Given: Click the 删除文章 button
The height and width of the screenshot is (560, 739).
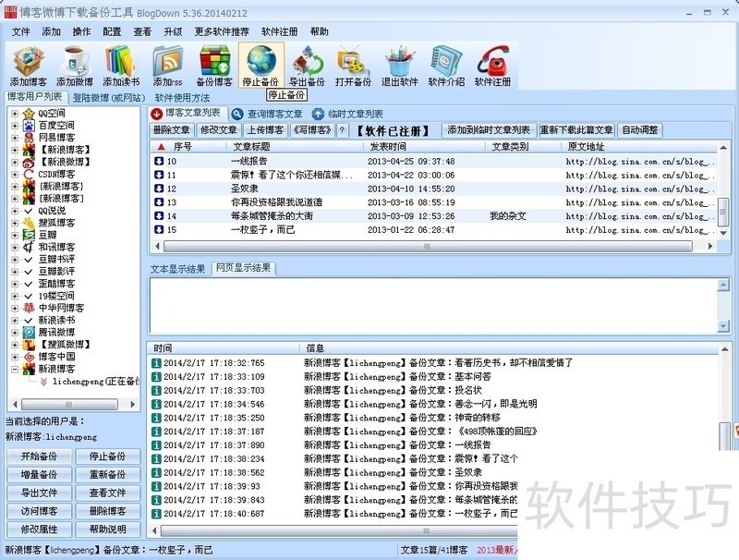Looking at the screenshot, I should pos(172,130).
